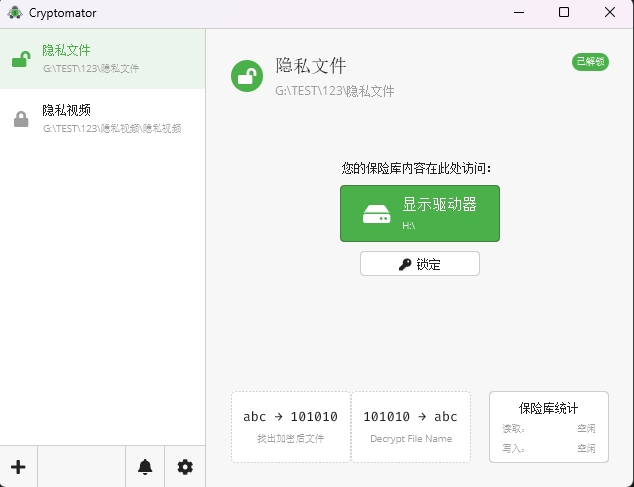Click the 您的保险库内容在此处访问 label

tap(416, 168)
